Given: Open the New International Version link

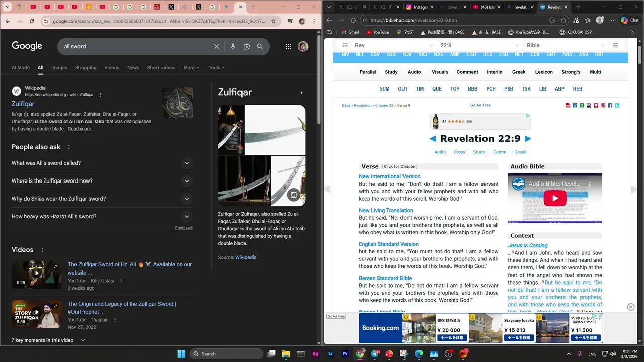Looking at the screenshot, I should [389, 176].
